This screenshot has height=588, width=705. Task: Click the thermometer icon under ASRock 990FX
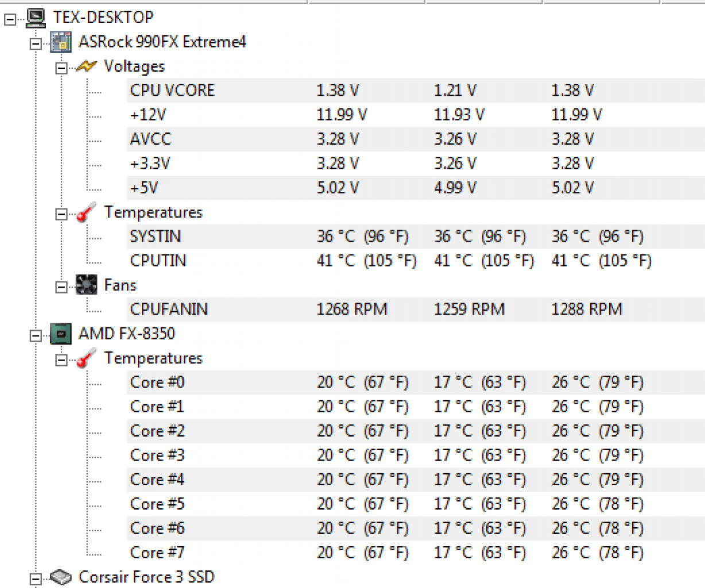point(86,212)
